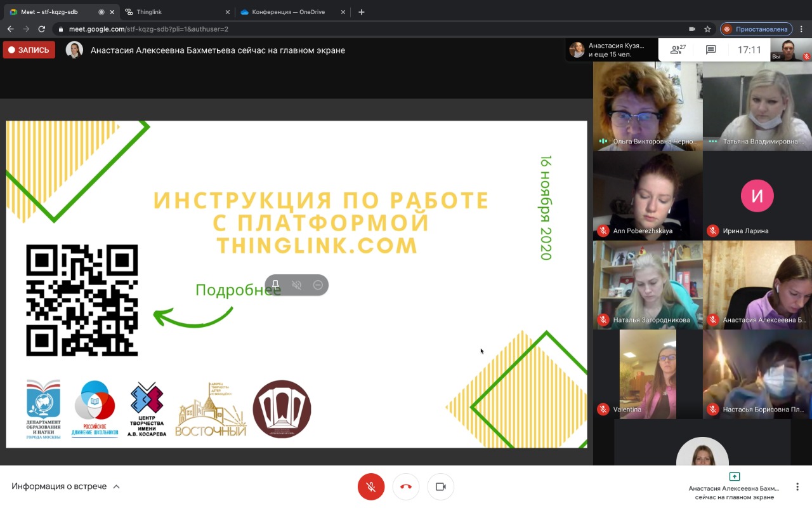Open the meeting chat panel

coord(710,50)
